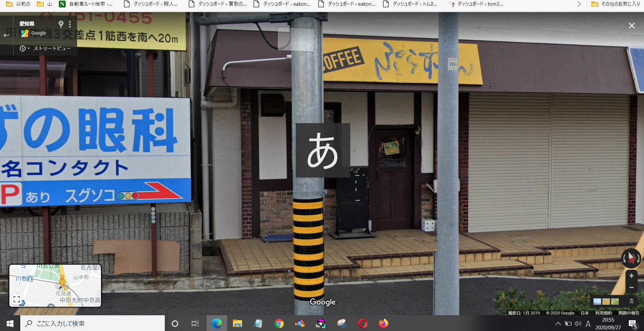
Task: Click the location pin icon beside 愛知県
Action: pyautogui.click(x=61, y=24)
